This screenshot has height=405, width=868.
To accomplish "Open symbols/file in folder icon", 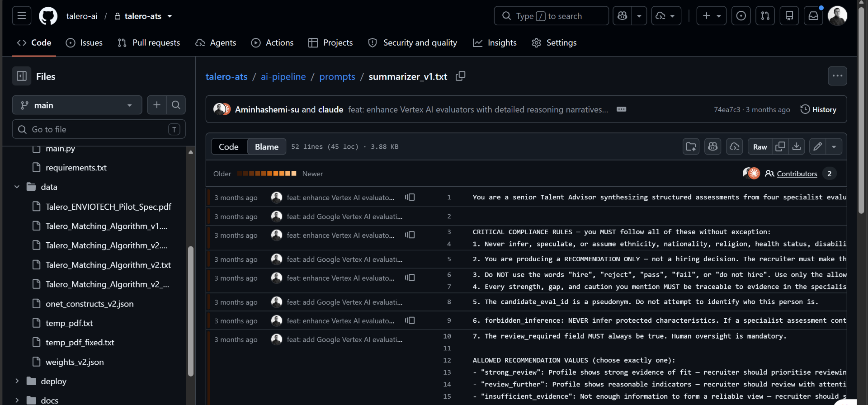I will pyautogui.click(x=691, y=146).
